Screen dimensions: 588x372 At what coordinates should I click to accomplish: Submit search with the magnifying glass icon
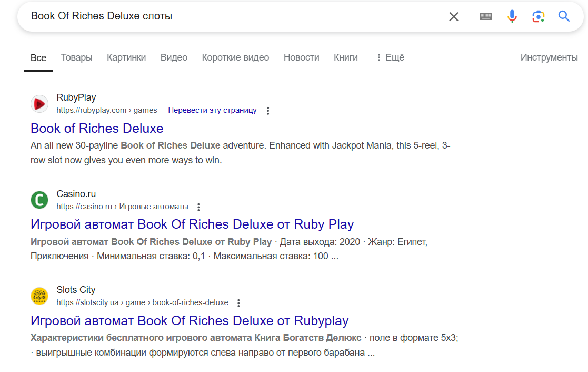pos(564,16)
